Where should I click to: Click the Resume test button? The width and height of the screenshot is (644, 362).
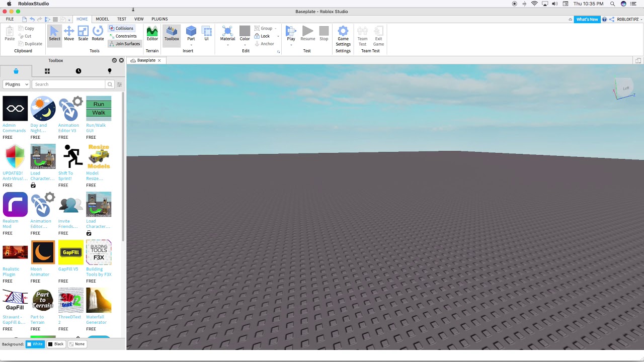tap(308, 34)
